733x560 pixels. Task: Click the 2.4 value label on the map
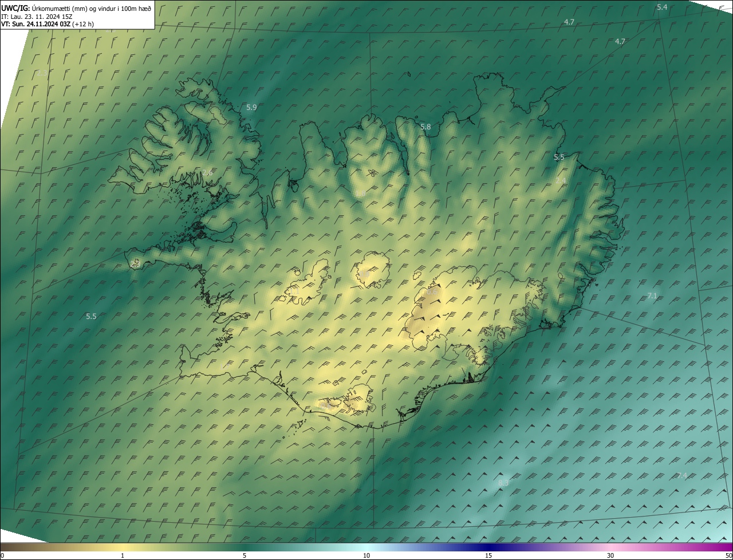(561, 180)
